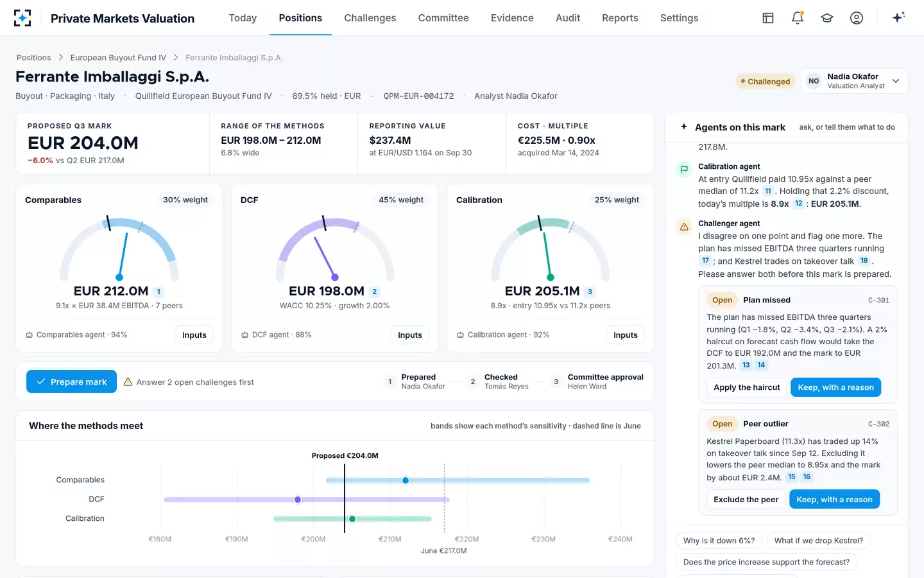Click the Calibration agent flag icon
Image resolution: width=924 pixels, height=578 pixels.
click(x=684, y=170)
